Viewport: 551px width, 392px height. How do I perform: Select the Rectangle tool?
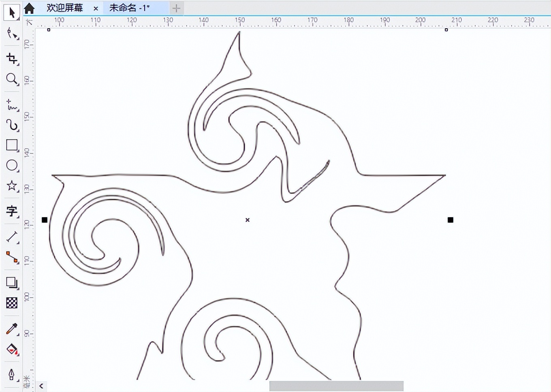click(x=12, y=145)
